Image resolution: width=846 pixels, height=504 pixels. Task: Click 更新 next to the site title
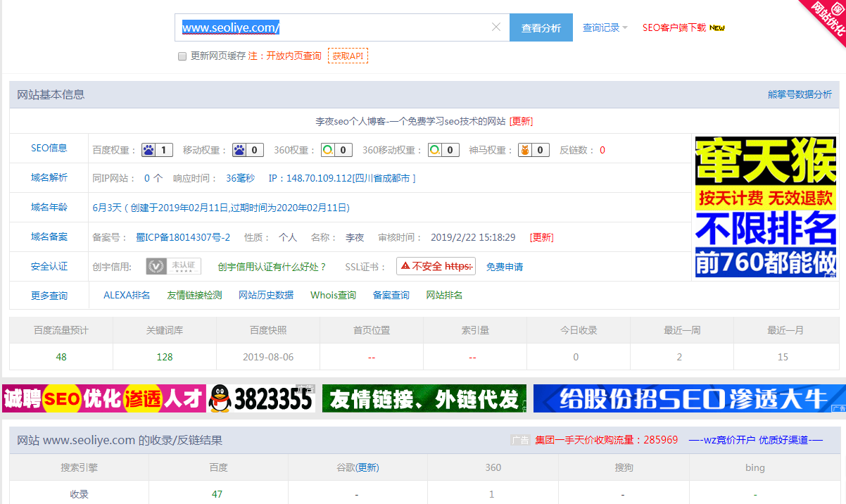[522, 121]
